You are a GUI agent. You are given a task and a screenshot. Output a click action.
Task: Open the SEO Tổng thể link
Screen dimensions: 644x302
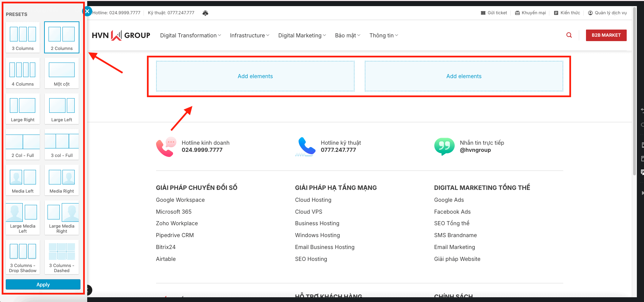[x=452, y=223]
